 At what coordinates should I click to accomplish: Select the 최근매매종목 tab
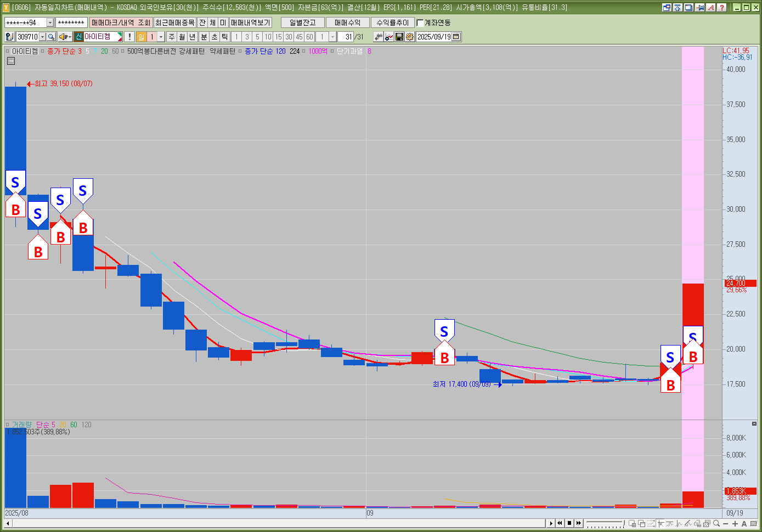174,22
